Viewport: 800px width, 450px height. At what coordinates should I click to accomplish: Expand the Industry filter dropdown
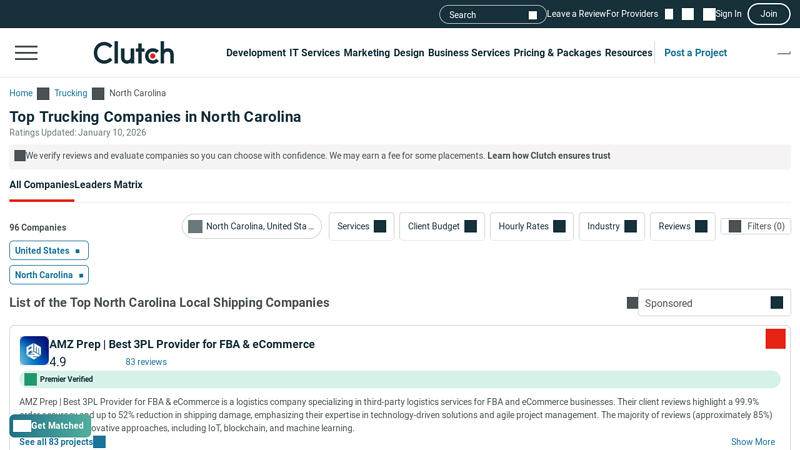point(612,226)
